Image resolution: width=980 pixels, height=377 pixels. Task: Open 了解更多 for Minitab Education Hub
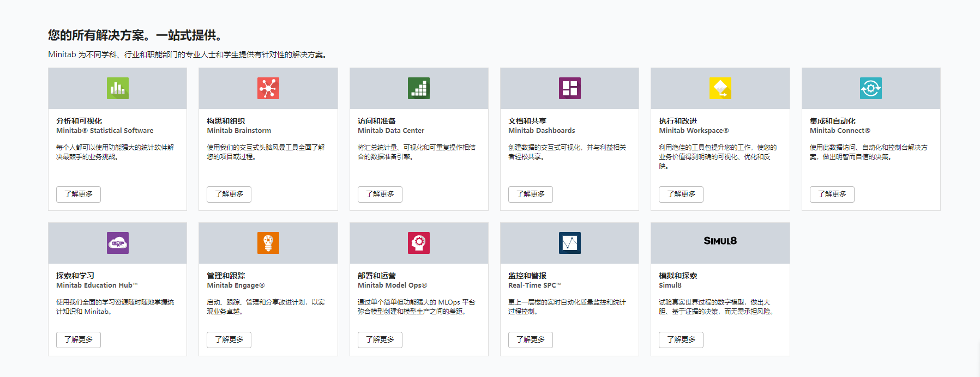79,340
